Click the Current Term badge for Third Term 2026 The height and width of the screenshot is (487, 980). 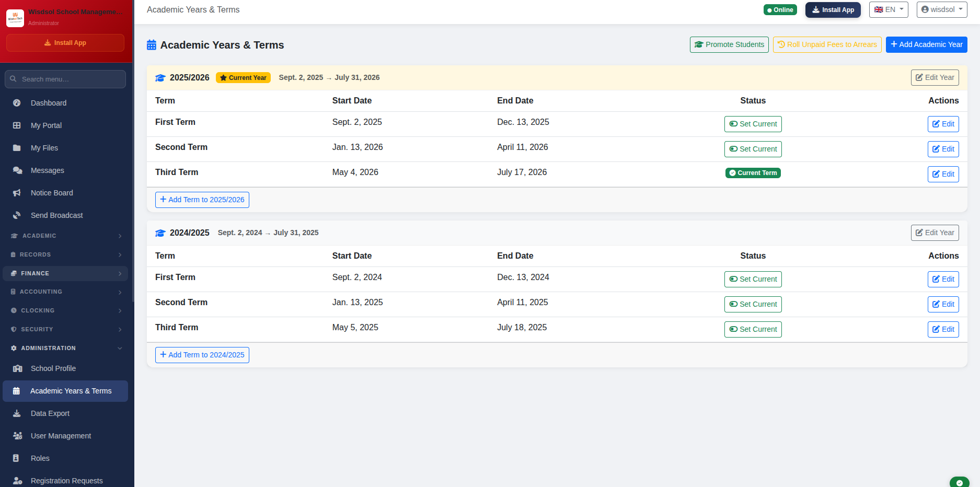tap(753, 173)
